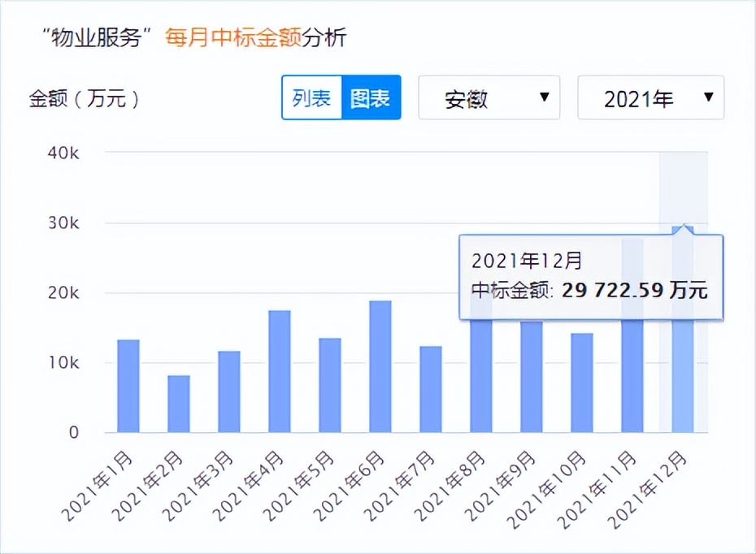Image resolution: width=756 pixels, height=554 pixels.
Task: Click the 2021年7月 axis label
Action: point(401,485)
